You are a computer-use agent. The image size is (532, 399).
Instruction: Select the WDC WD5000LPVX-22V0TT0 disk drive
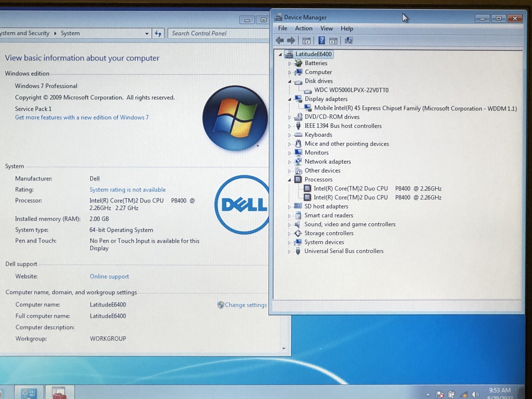(351, 90)
